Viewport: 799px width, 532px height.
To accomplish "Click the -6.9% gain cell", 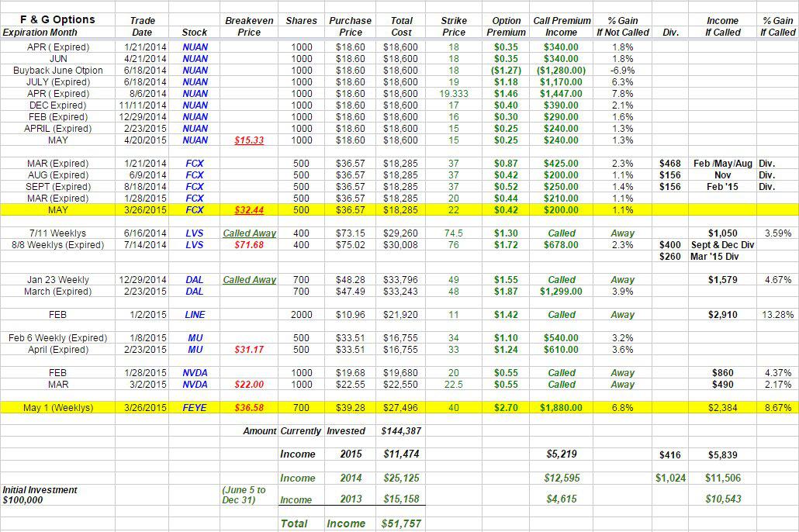I will point(623,71).
